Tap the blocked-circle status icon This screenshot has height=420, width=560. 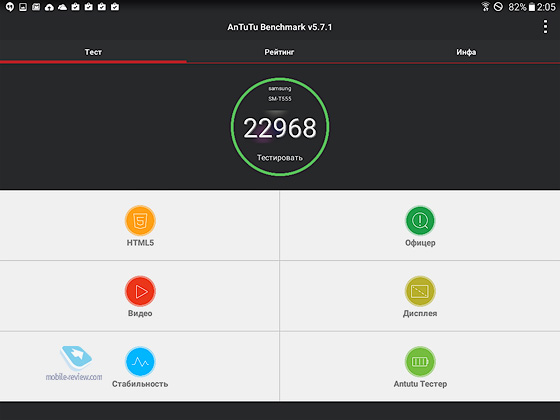click(x=498, y=7)
